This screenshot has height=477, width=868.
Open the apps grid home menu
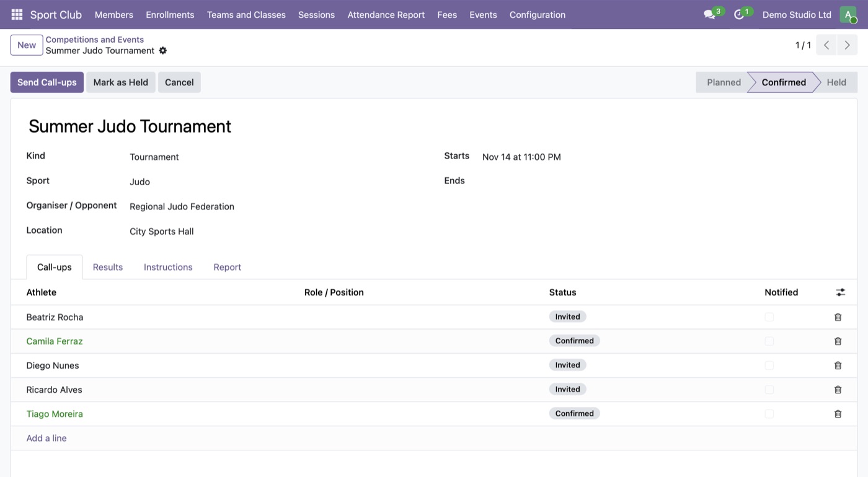pyautogui.click(x=17, y=14)
